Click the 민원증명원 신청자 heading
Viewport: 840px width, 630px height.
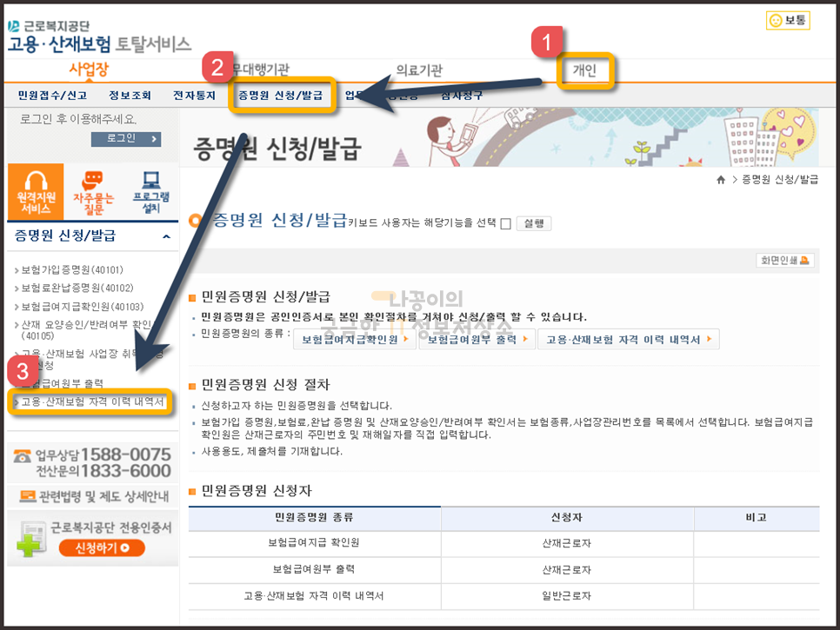tap(256, 491)
